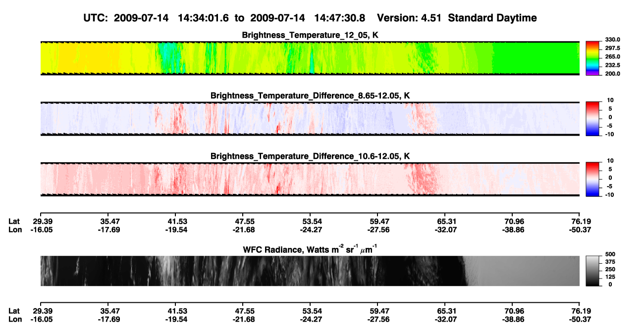Click the 265.0 colorbar label
This screenshot has width=644, height=330.
(x=612, y=56)
